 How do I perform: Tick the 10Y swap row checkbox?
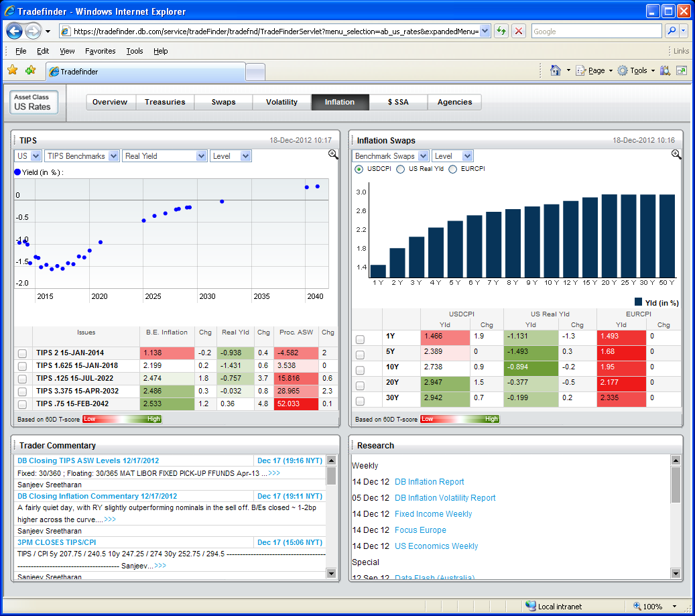pos(361,370)
